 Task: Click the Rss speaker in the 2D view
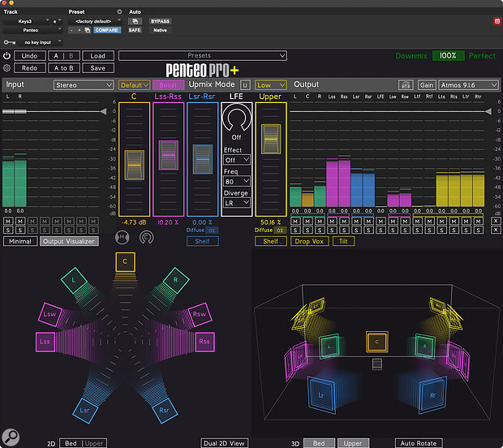(x=204, y=342)
